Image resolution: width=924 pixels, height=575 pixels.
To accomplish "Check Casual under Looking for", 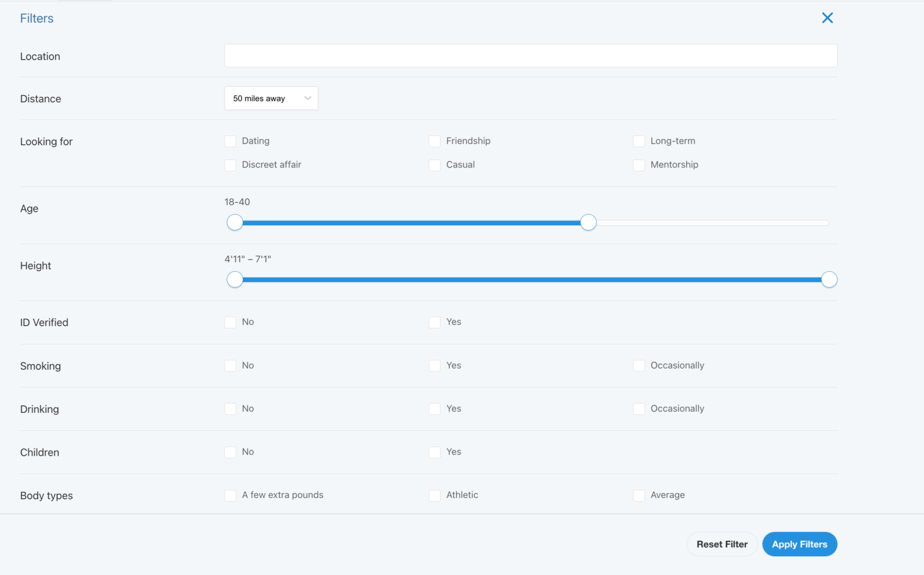I will (435, 165).
